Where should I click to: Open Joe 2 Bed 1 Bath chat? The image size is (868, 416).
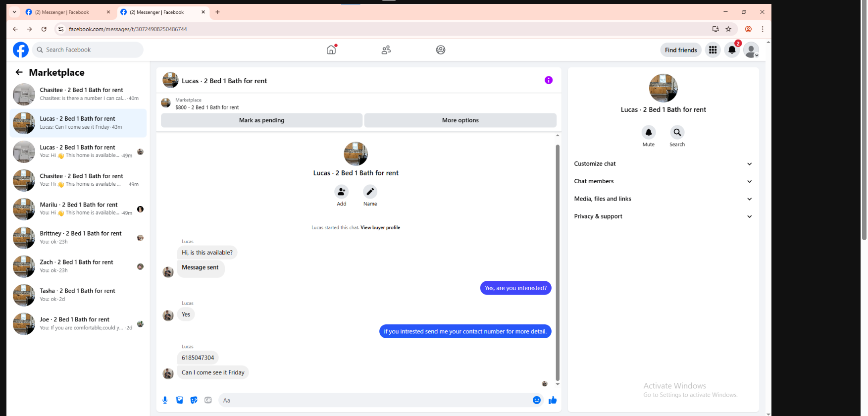(78, 324)
